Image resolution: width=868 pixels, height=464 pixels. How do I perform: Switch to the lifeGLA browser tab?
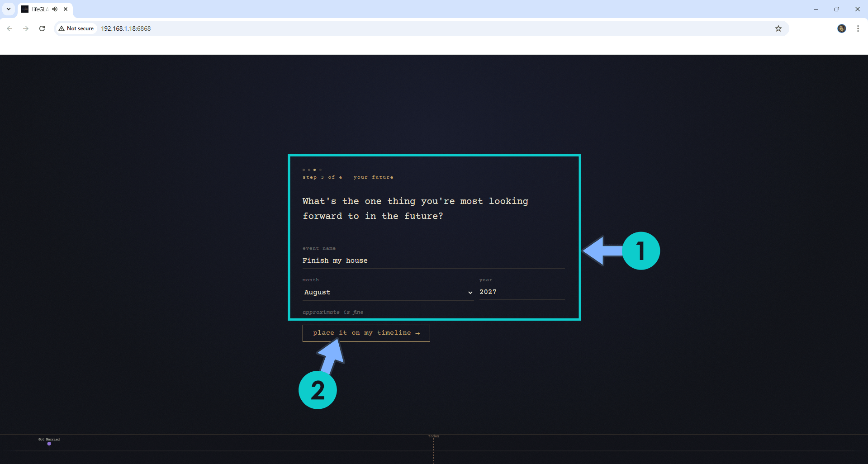click(x=39, y=9)
